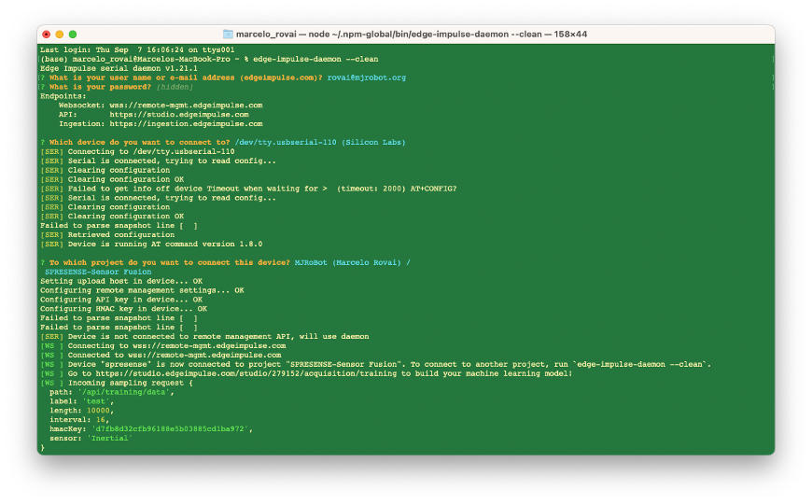Click the sensor value 'Inertial'

pos(109,439)
